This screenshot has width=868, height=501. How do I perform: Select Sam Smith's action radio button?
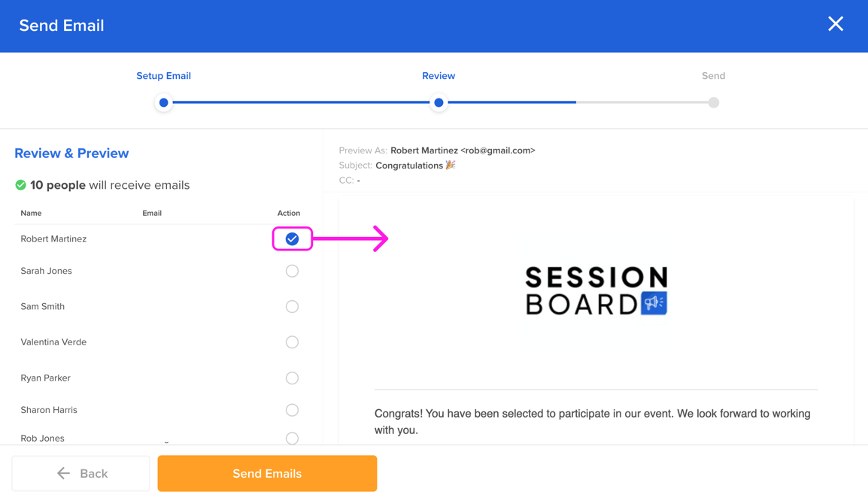click(292, 306)
